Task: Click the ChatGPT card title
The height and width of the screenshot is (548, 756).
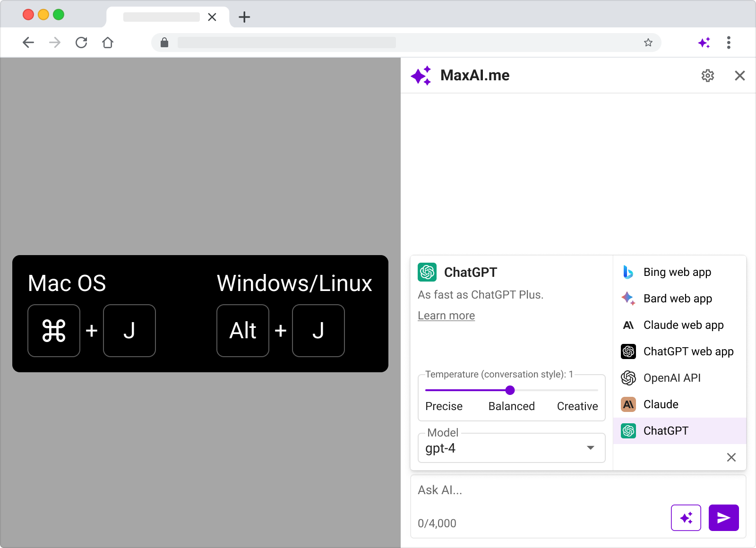Action: (x=471, y=272)
